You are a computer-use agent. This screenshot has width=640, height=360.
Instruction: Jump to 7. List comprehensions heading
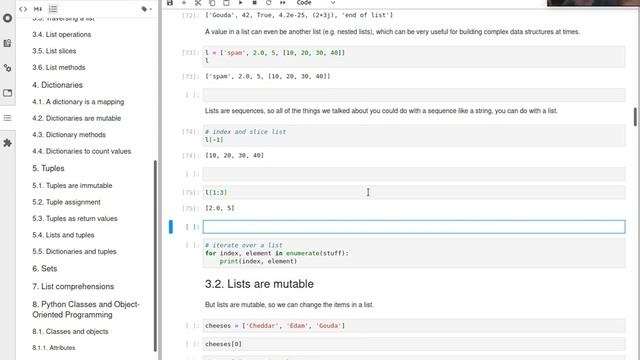[x=73, y=287]
